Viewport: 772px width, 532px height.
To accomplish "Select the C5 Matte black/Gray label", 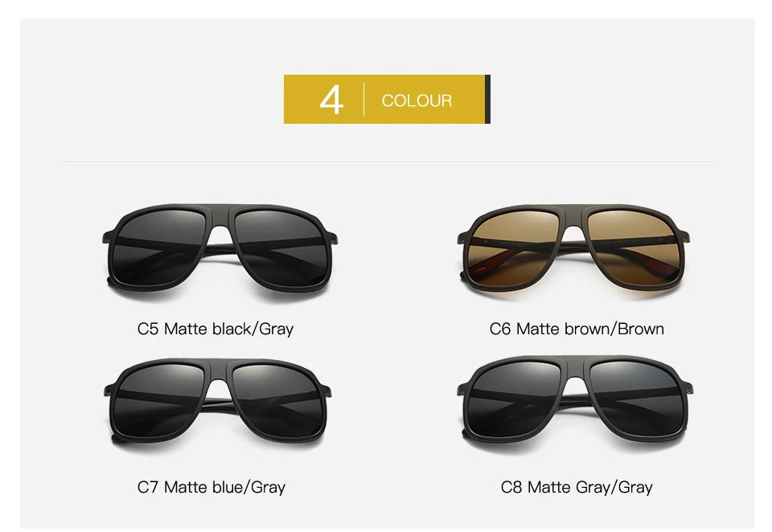I will (x=216, y=329).
